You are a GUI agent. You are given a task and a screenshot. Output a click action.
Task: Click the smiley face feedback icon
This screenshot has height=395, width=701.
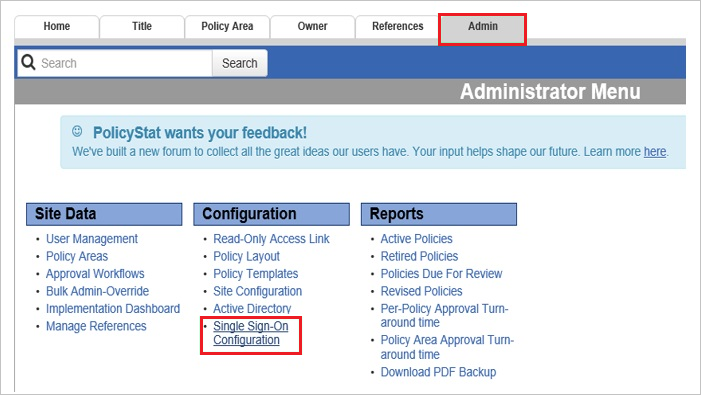[x=77, y=131]
